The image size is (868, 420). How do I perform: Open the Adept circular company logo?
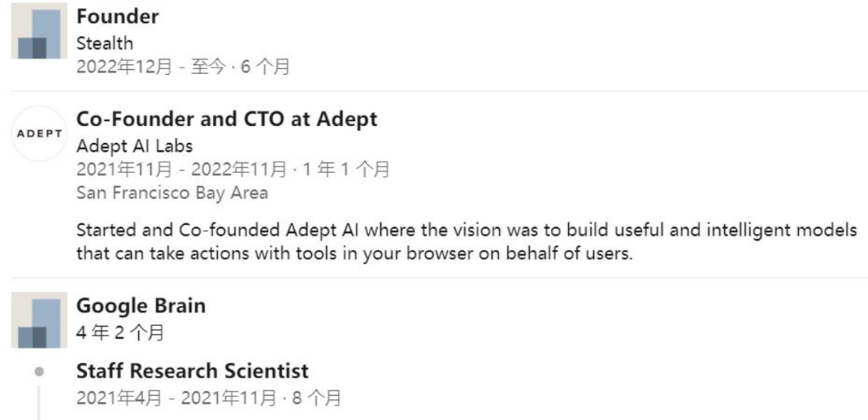pyautogui.click(x=39, y=133)
